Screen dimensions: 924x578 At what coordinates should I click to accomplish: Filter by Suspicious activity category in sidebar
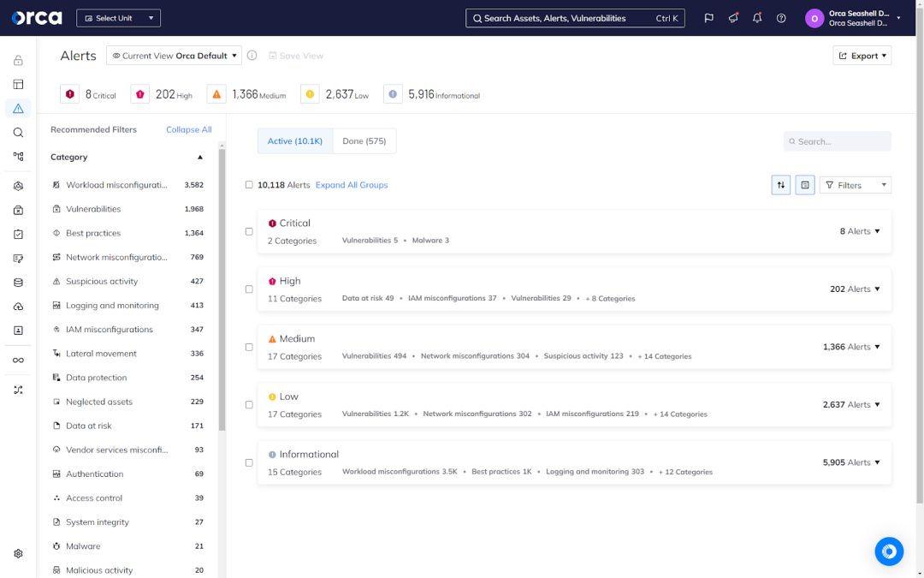tap(127, 282)
